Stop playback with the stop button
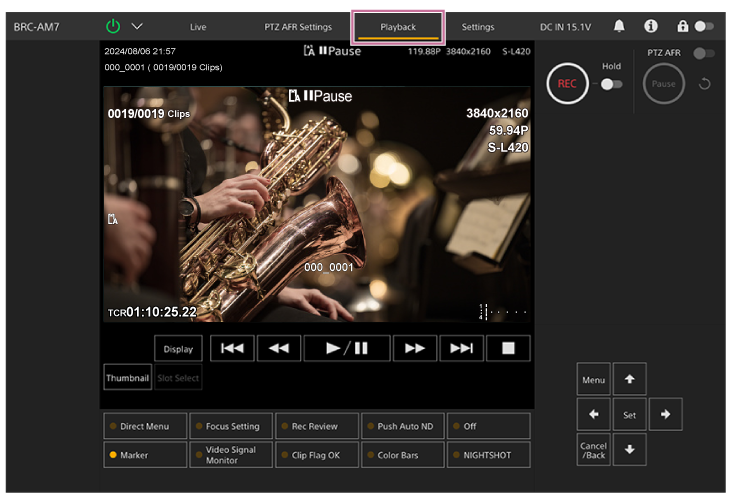 tap(508, 348)
